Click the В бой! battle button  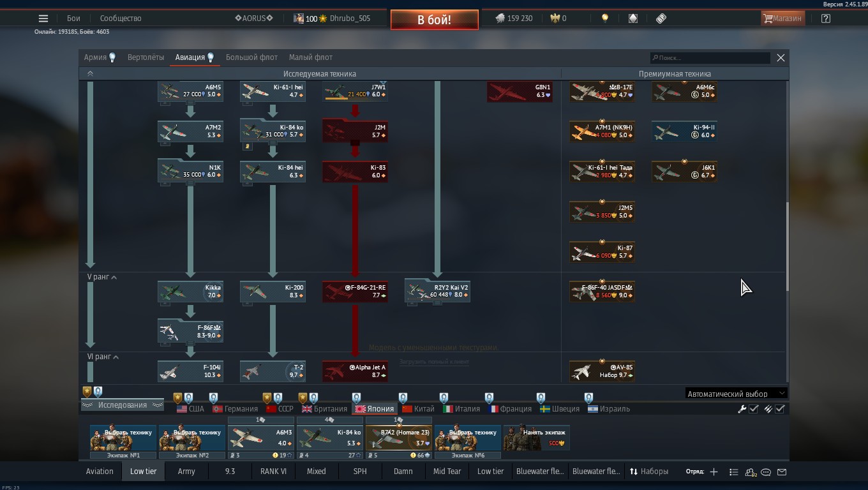click(x=434, y=20)
